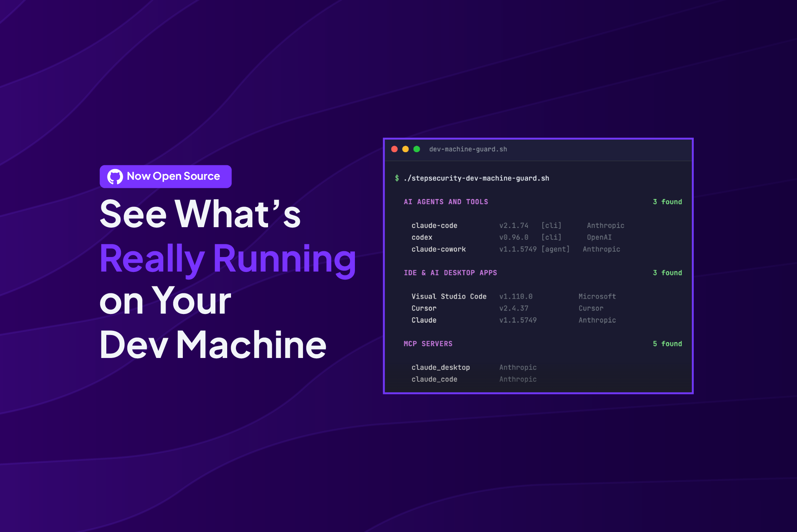
Task: Select the MCP SERVERS section heading
Action: (x=428, y=344)
